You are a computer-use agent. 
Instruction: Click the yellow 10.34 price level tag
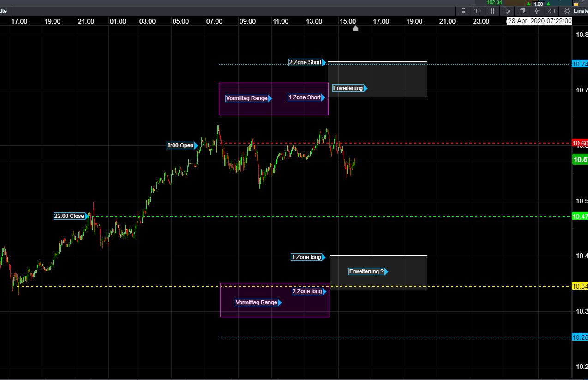pos(579,287)
